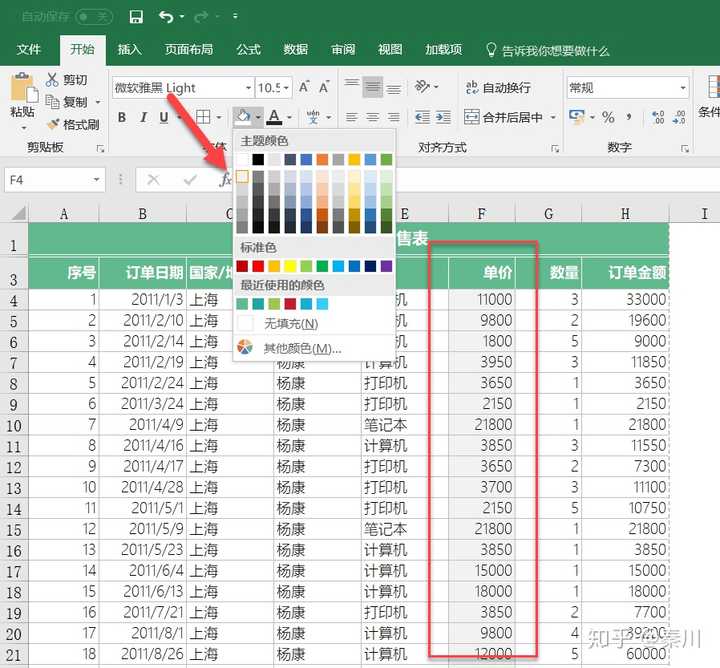Toggle Bold formatting
This screenshot has width=720, height=668.
point(122,118)
